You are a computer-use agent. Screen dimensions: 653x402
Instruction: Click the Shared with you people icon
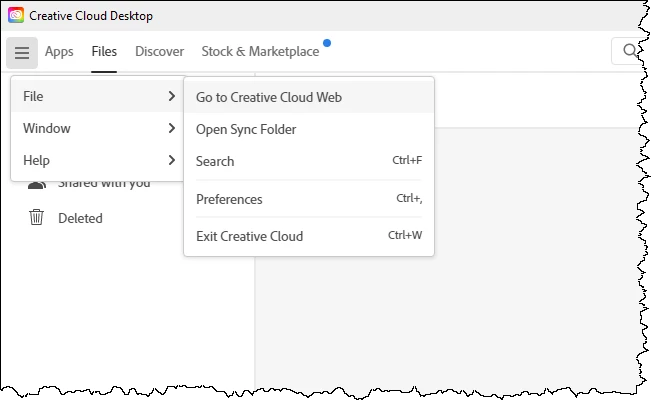(x=36, y=184)
